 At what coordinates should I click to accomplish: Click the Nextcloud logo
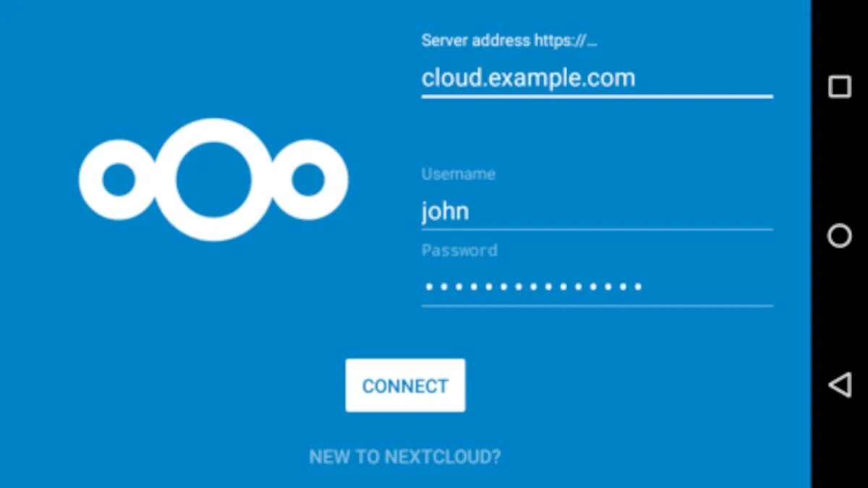click(x=213, y=179)
